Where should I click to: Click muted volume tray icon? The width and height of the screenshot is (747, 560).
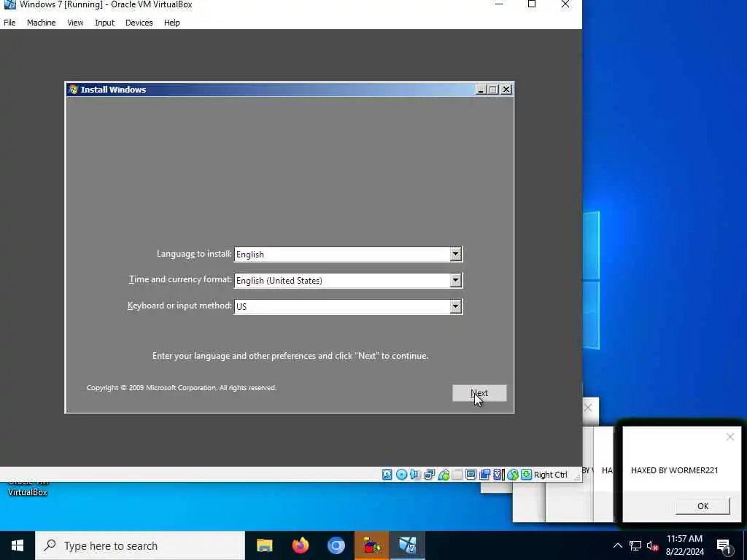pyautogui.click(x=652, y=545)
